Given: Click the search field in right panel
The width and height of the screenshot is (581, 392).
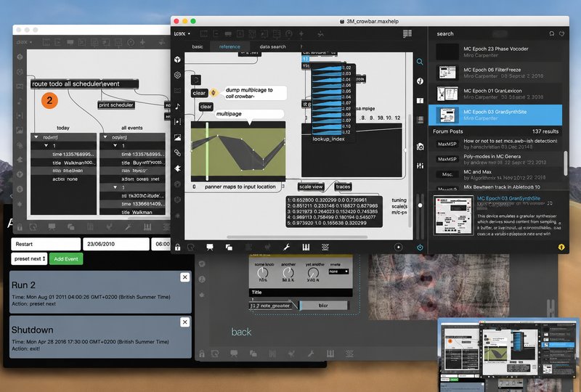Looking at the screenshot, I should tap(489, 33).
